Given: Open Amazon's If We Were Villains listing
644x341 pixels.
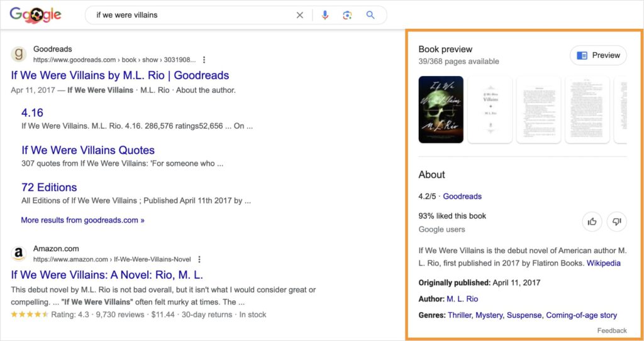Looking at the screenshot, I should 107,275.
